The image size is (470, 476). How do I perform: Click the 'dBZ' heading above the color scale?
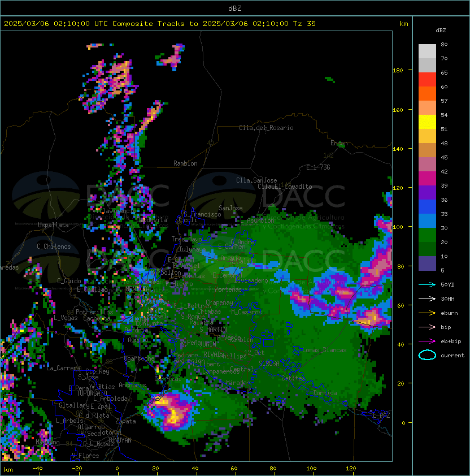pos(441,31)
